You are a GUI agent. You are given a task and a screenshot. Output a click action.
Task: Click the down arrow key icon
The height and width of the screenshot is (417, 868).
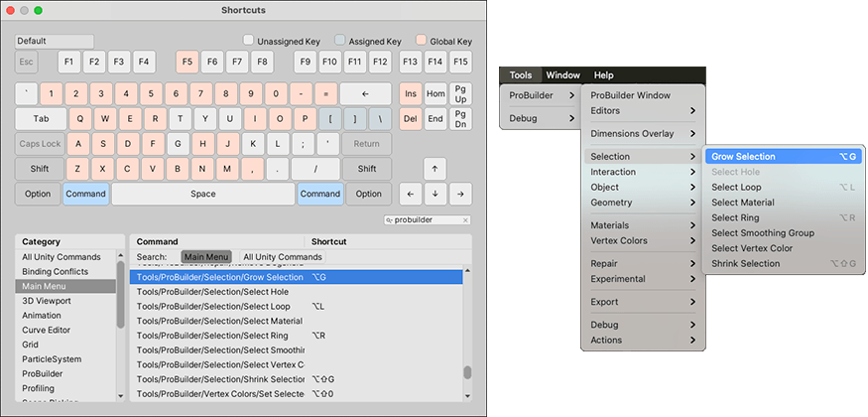434,194
